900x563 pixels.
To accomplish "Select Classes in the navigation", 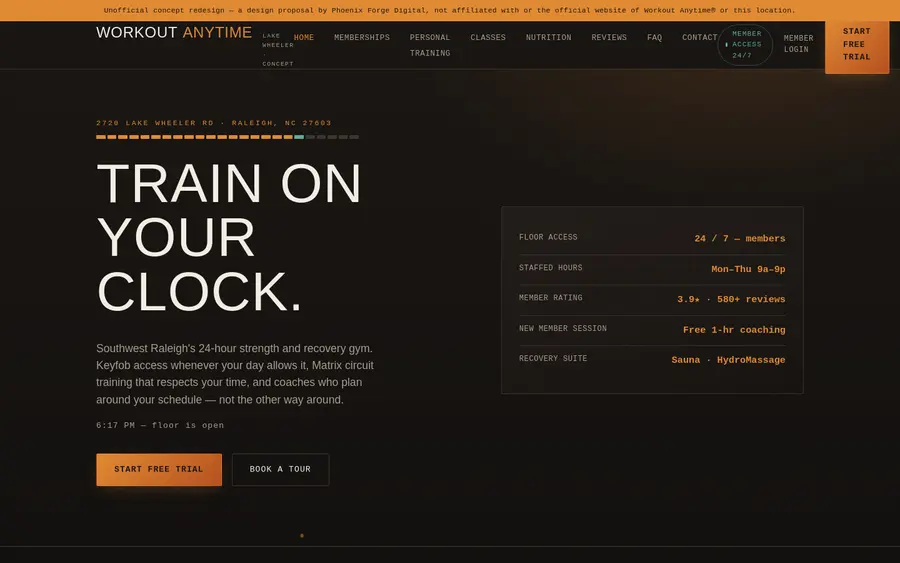I will coord(488,38).
